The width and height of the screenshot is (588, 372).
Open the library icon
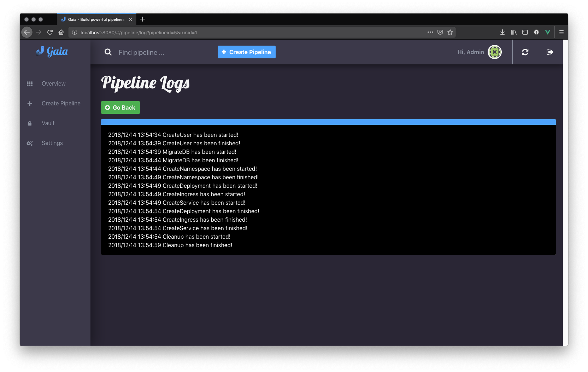click(514, 32)
